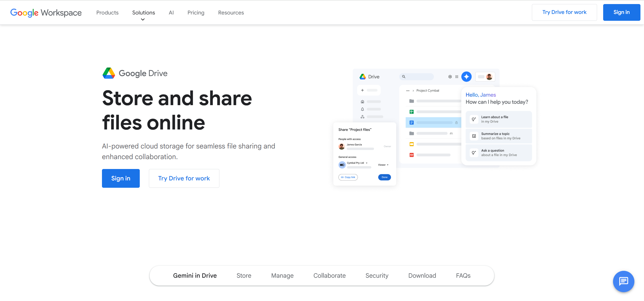Click the Google Workspace logo
The image size is (644, 301).
pos(46,12)
